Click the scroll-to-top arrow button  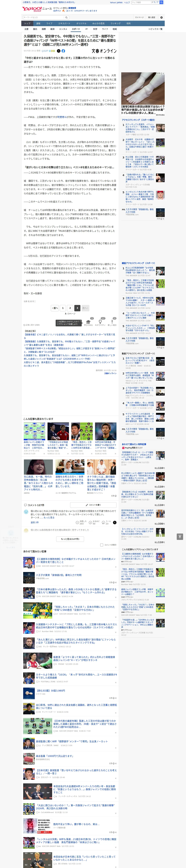click(180, 536)
